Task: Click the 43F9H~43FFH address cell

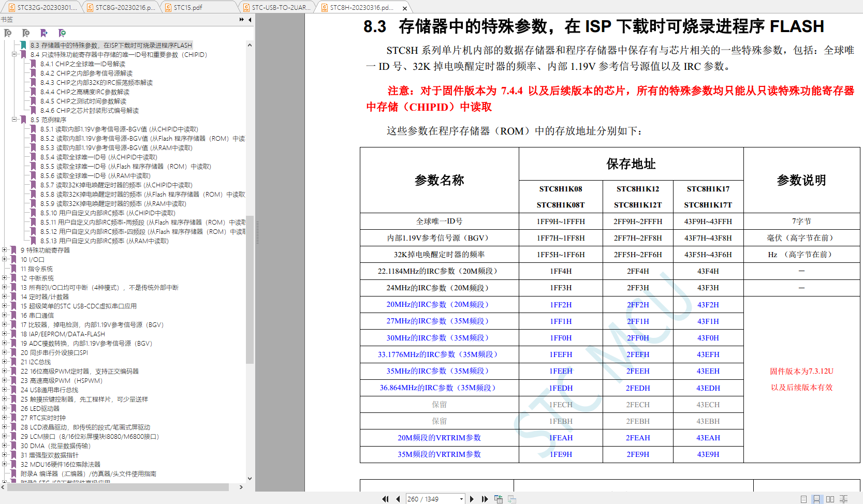Action: click(708, 221)
